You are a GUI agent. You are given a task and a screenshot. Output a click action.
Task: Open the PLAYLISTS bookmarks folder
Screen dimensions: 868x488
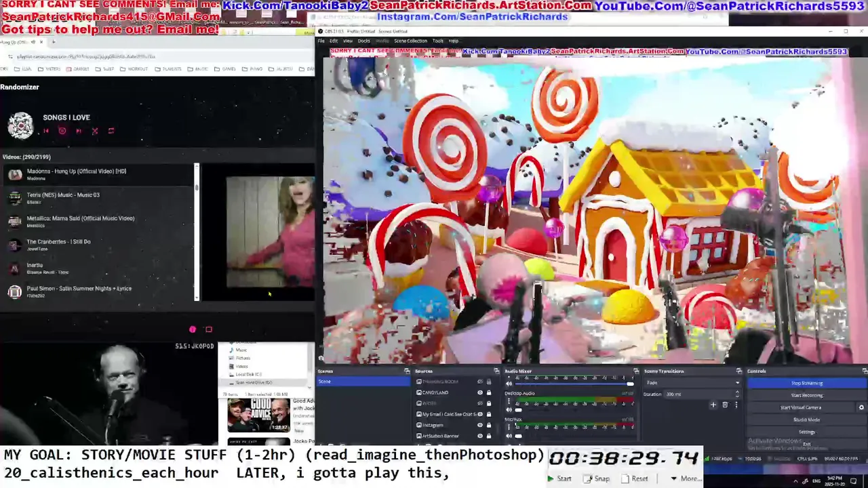click(168, 68)
